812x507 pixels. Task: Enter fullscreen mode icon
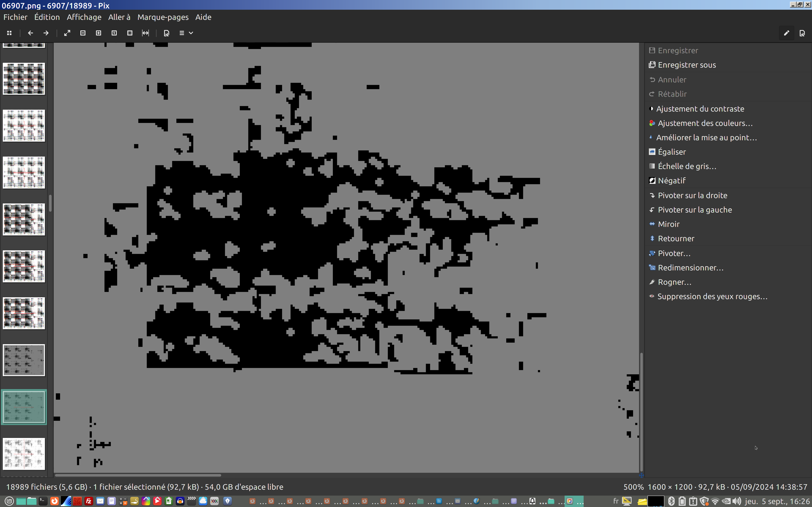click(x=67, y=33)
